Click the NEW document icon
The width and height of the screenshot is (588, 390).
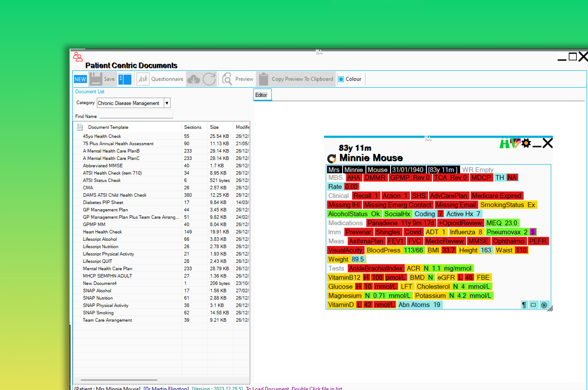click(x=80, y=79)
